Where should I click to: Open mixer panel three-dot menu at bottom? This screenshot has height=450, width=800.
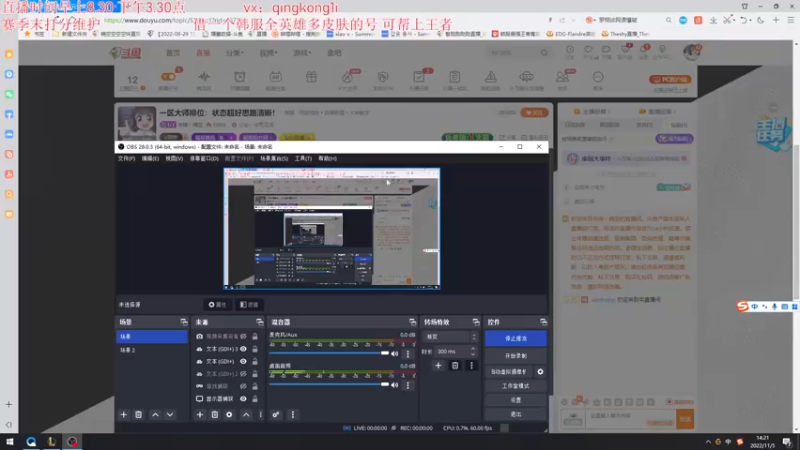point(292,415)
